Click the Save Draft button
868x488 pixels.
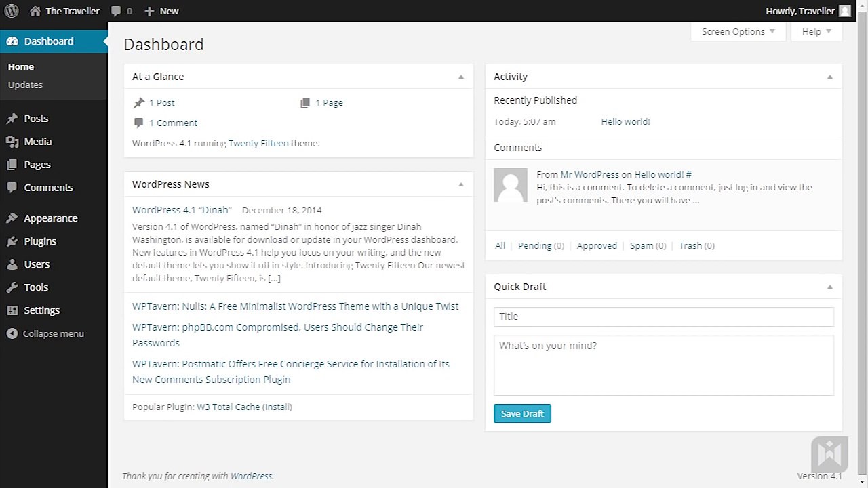[522, 413]
